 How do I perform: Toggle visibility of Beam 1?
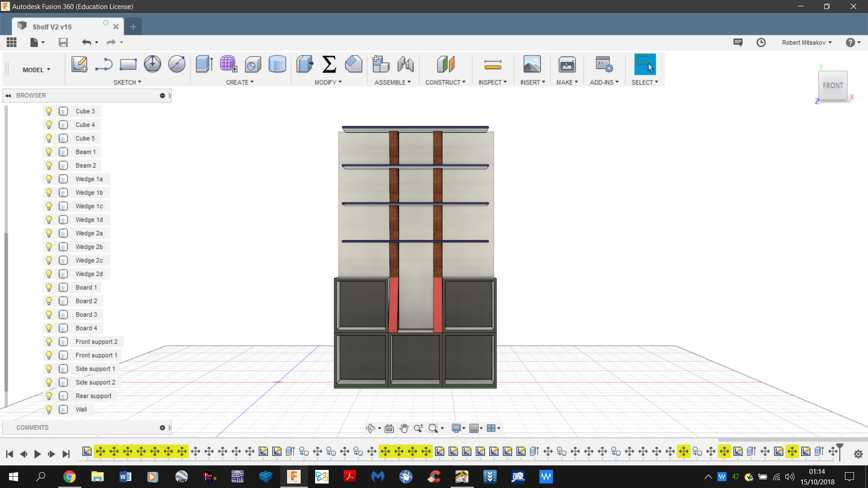pos(49,152)
